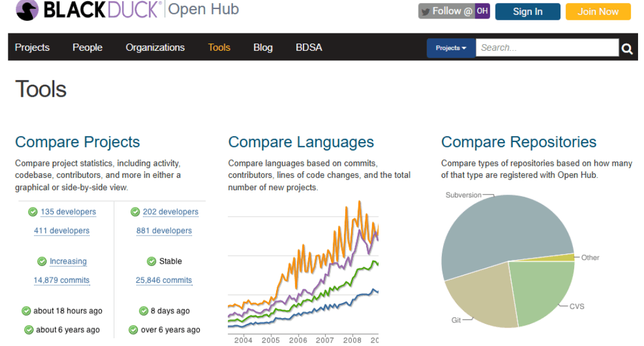
Task: Click the OH badge next to Follow
Action: [x=482, y=11]
